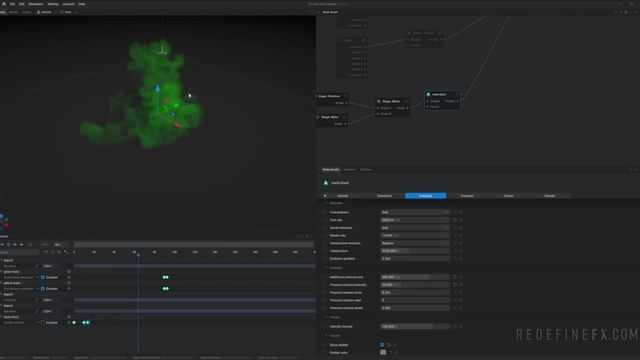Adjust the Additional pressure rate slider
Image resolution: width=640 pixels, height=360 pixels.
pos(415,277)
